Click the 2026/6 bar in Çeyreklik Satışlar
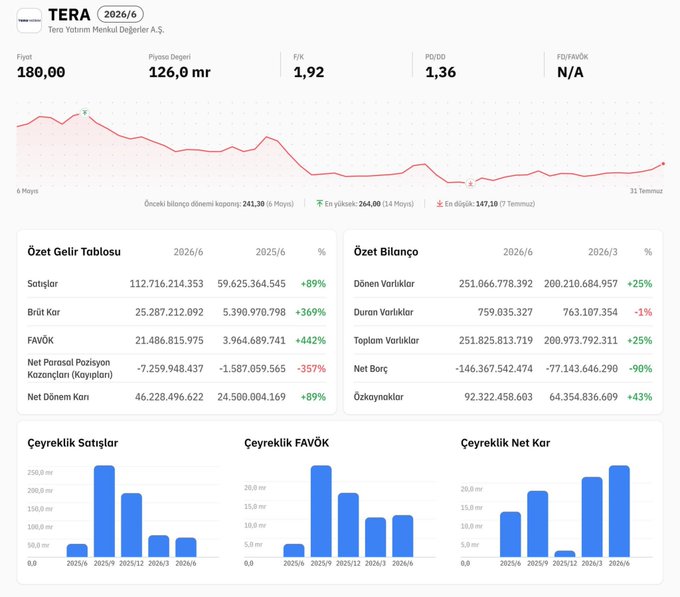Viewport: 680px width, 597px height. pos(186,547)
